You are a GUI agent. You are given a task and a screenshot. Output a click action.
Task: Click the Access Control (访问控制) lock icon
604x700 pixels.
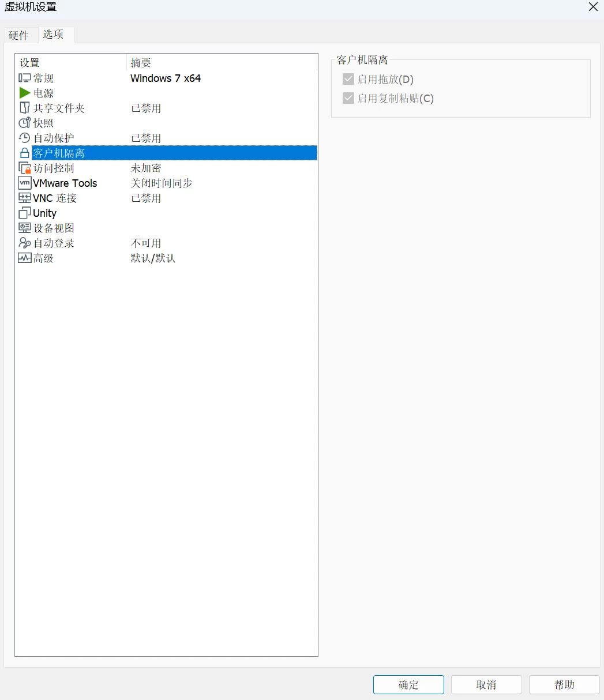point(25,168)
